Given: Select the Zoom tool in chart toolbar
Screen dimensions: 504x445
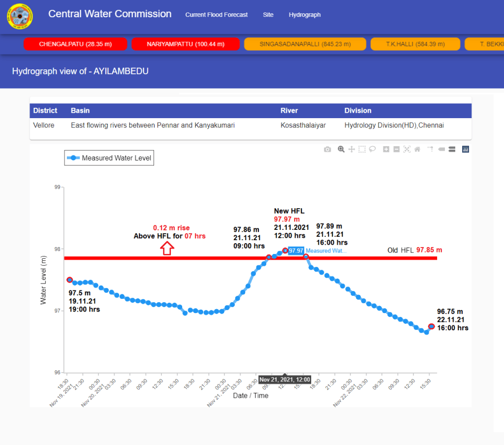Looking at the screenshot, I should 341,149.
